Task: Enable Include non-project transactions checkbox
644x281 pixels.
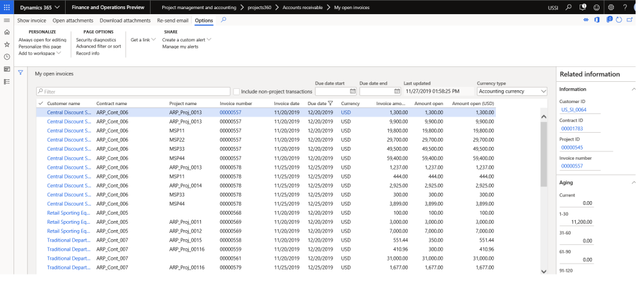Action: (x=237, y=92)
